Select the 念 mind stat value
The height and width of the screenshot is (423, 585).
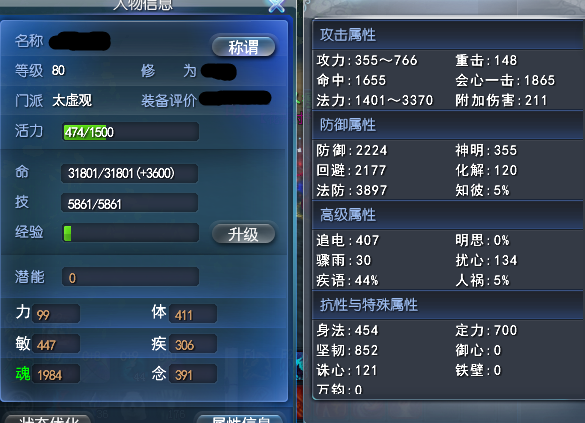[193, 374]
